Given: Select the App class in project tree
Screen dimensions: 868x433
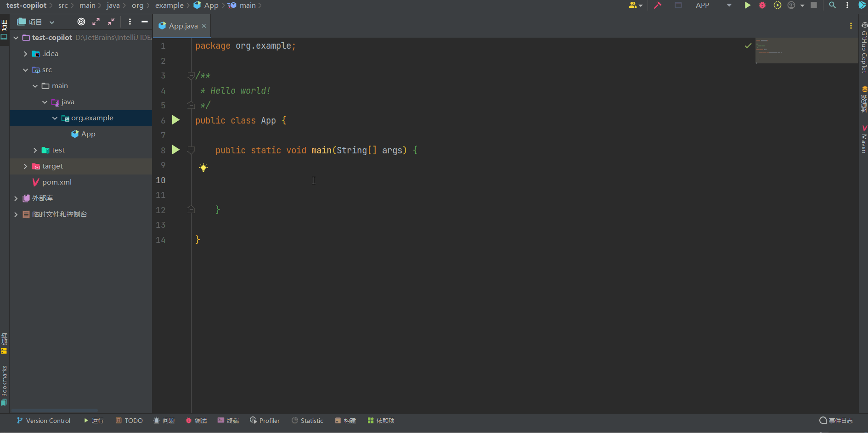Looking at the screenshot, I should click(x=83, y=134).
